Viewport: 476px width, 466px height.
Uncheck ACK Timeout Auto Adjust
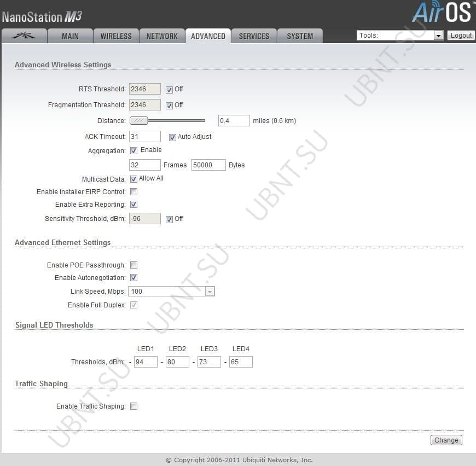[172, 137]
